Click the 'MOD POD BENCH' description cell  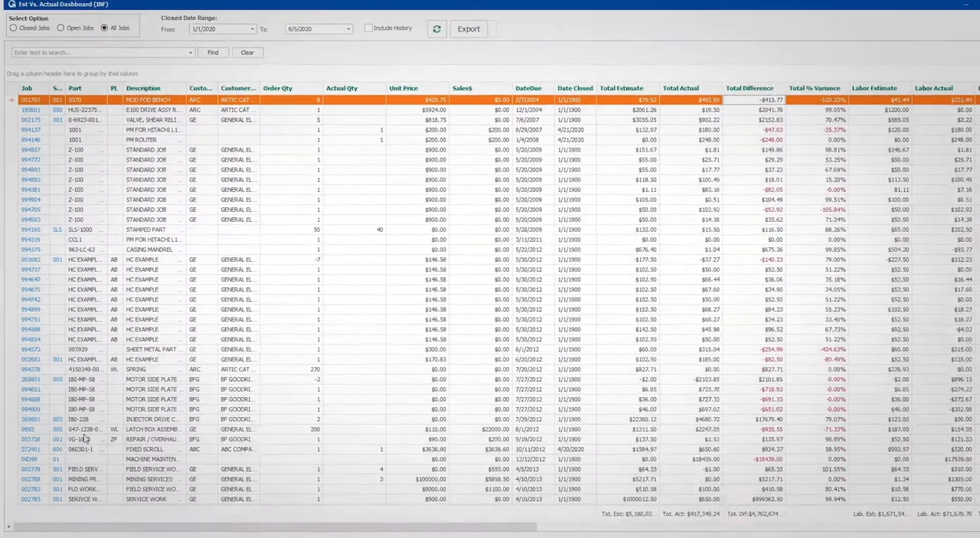click(x=155, y=100)
